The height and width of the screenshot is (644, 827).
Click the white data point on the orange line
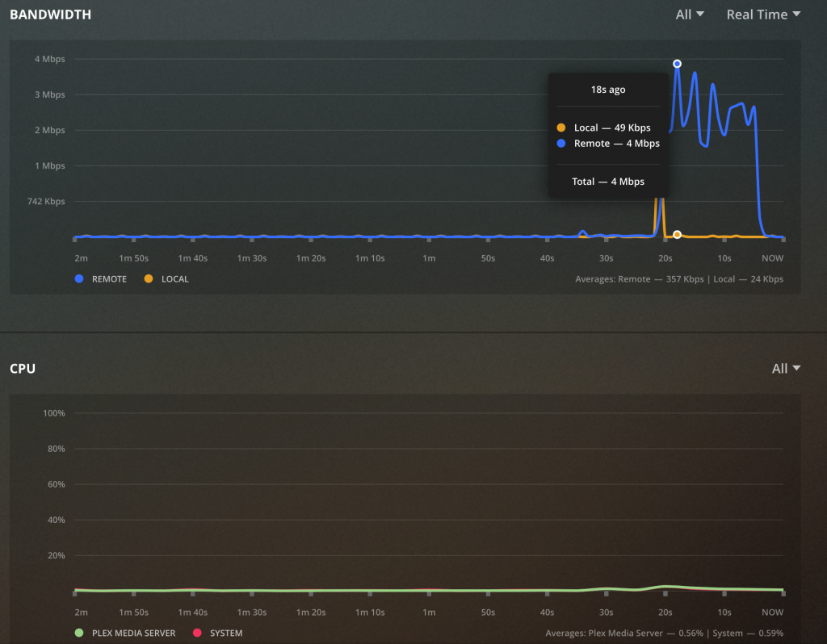tap(677, 235)
